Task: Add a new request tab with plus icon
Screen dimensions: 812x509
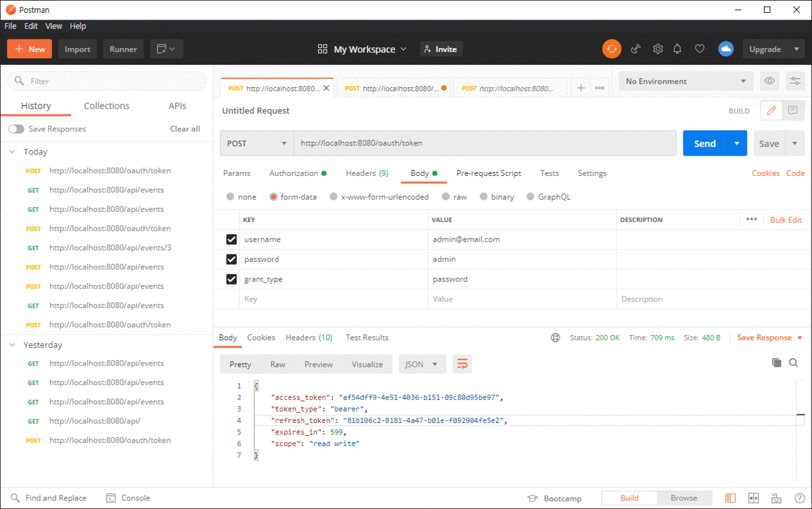Action: point(581,88)
